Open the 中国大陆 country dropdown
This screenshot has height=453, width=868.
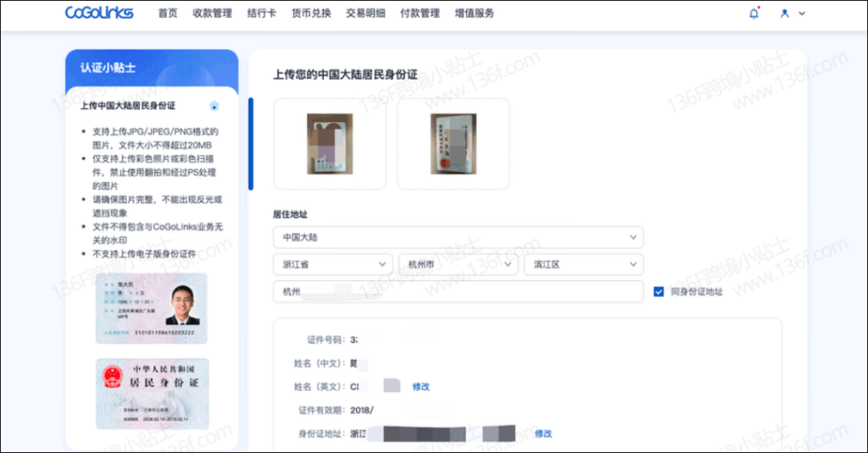coord(459,237)
